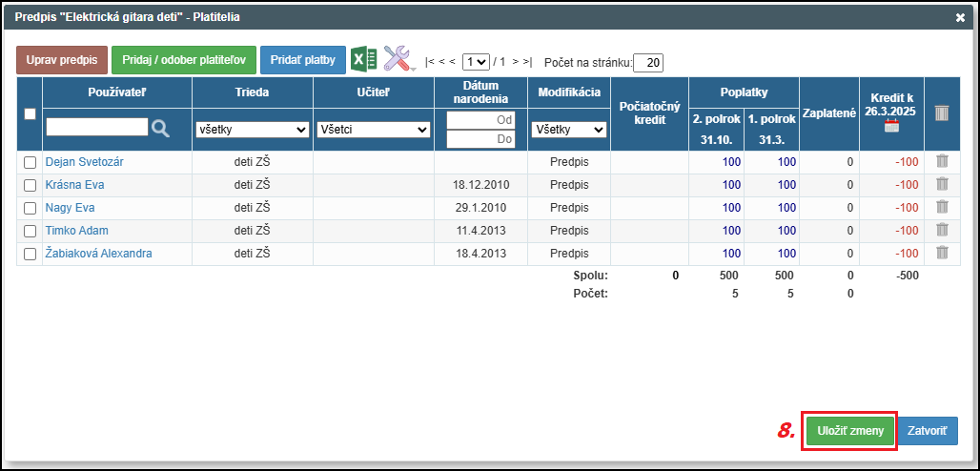Click the birth date 11.4.2013

(x=481, y=231)
